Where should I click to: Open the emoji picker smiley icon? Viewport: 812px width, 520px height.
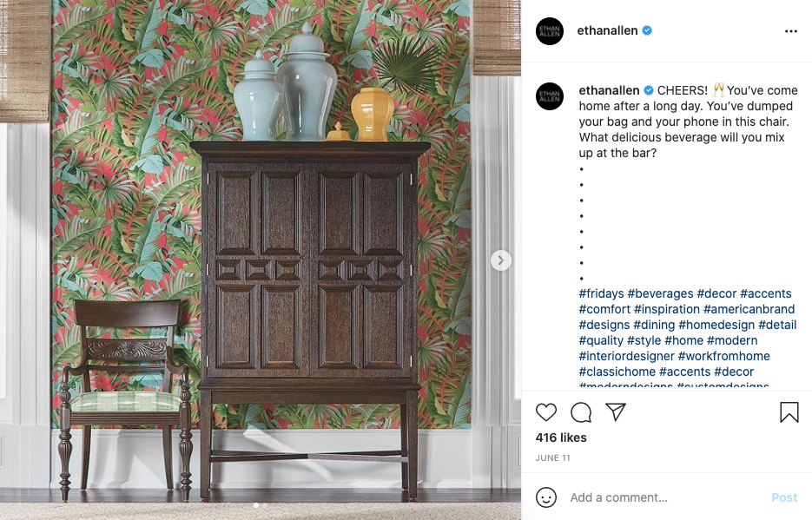(x=546, y=497)
